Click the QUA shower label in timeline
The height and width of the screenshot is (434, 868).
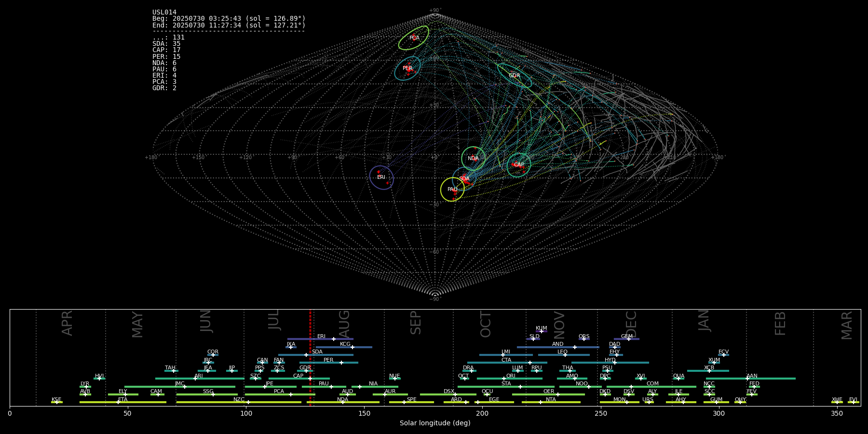pyautogui.click(x=678, y=376)
